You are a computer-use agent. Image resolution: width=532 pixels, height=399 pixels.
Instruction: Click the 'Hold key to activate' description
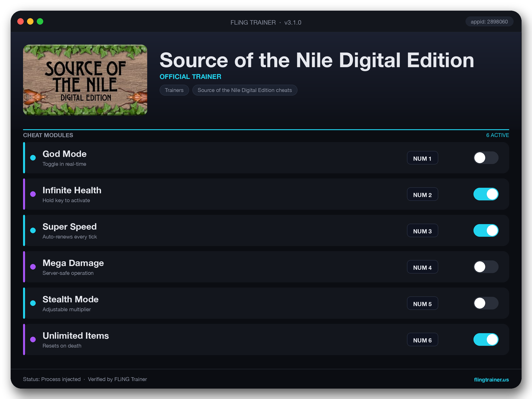tap(66, 200)
